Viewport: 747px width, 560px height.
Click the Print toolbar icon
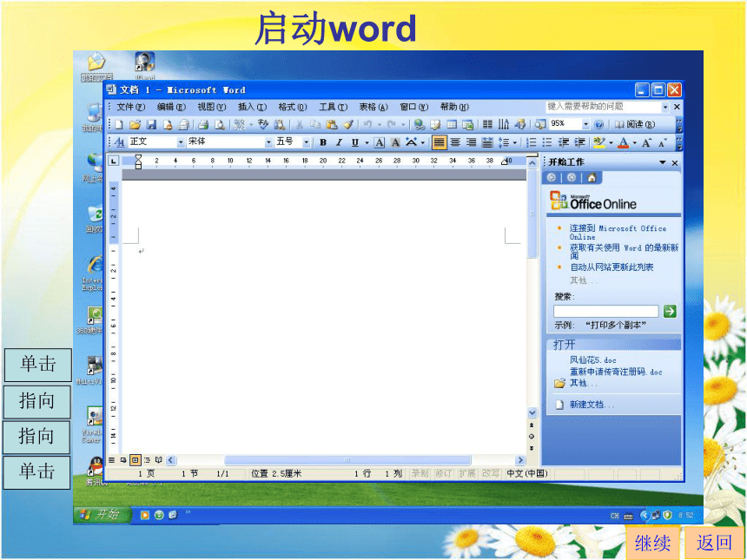[203, 125]
